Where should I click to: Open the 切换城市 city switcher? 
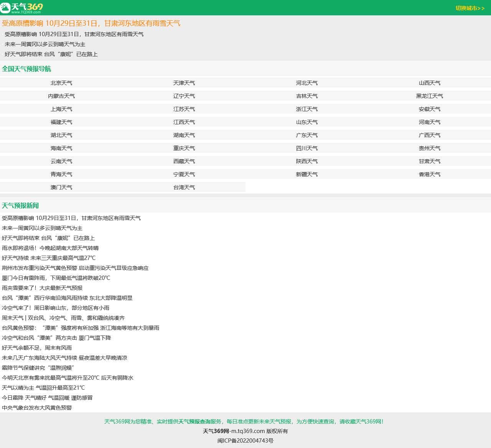coord(470,8)
